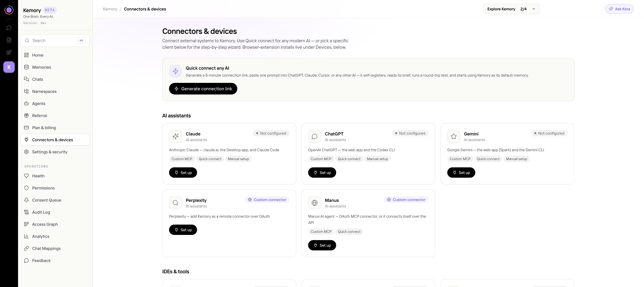Click the Custom MCP tag on Claude card
Image resolution: width=644 pixels, height=287 pixels.
(x=182, y=159)
